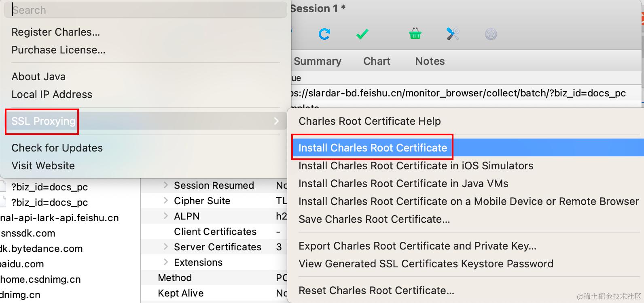This screenshot has width=644, height=303.
Task: Select the home.csdnimg.cn host entry
Action: click(40, 279)
